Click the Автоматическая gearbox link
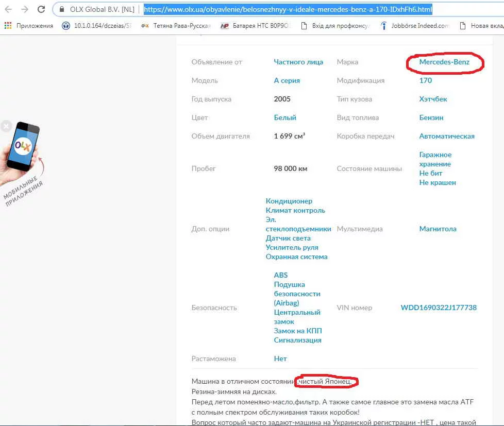The image size is (504, 426). [447, 136]
